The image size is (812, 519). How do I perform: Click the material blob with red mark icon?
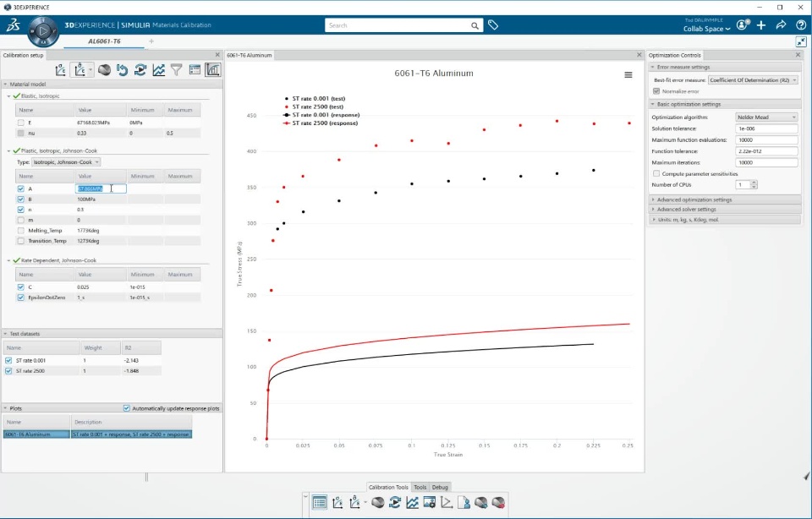click(498, 502)
